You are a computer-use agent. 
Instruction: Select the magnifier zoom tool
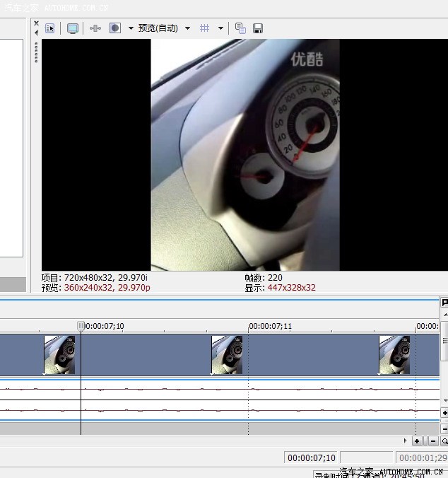pyautogui.click(x=444, y=441)
